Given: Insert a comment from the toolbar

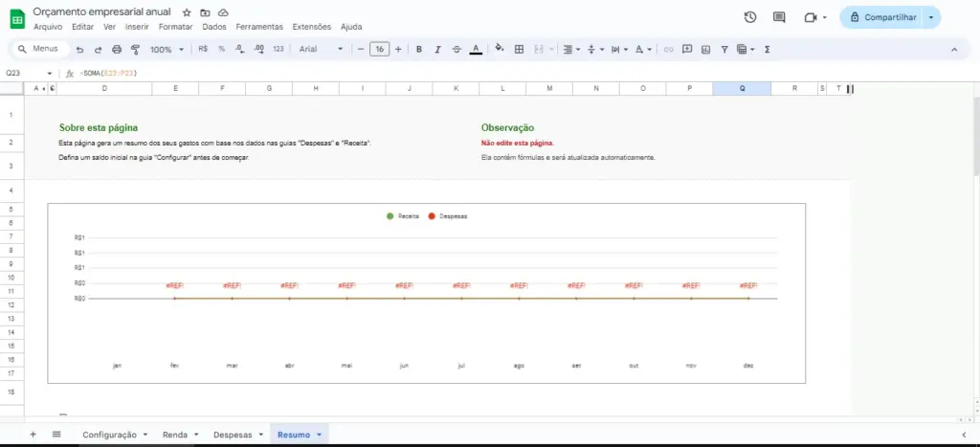Looking at the screenshot, I should point(687,49).
